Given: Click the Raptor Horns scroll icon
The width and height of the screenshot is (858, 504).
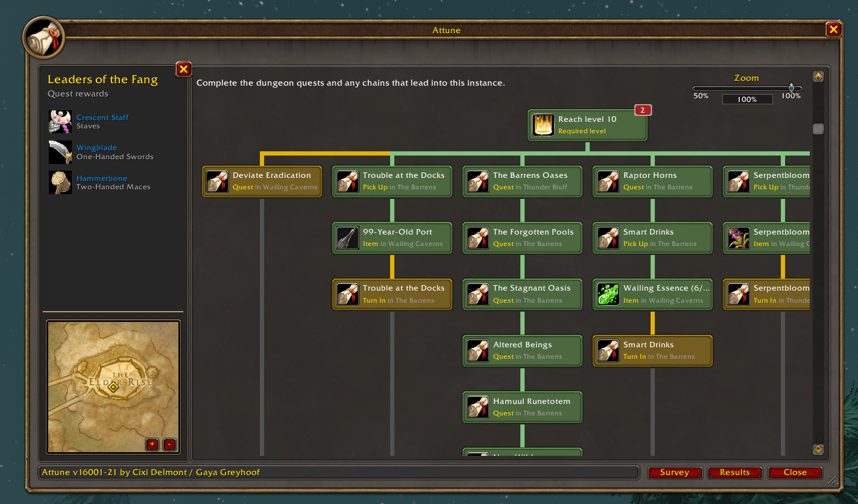Looking at the screenshot, I should 608,181.
